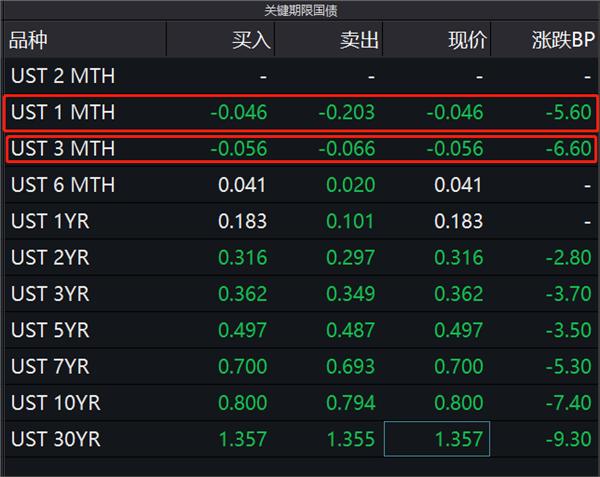Click UST 1YR sell price 0.101

pos(351,221)
